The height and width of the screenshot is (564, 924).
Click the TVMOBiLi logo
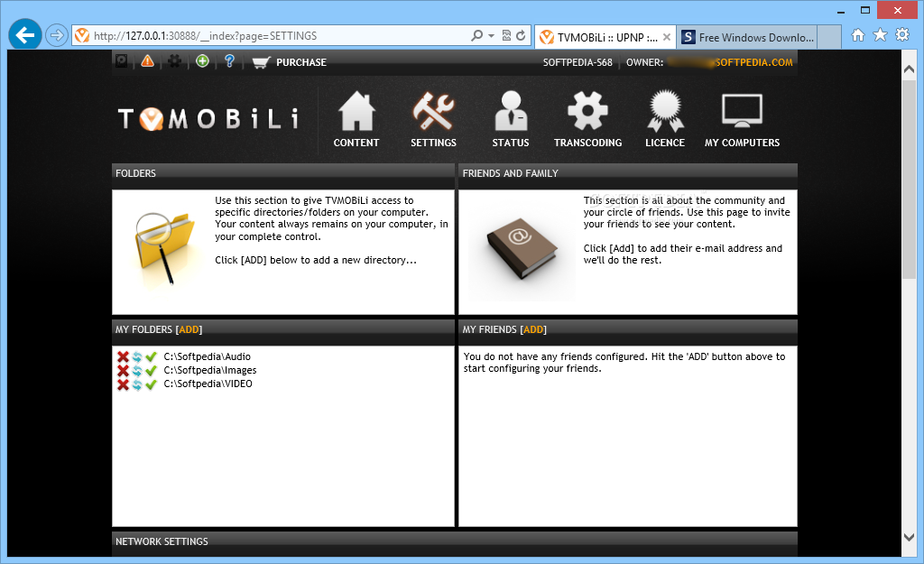pyautogui.click(x=208, y=118)
